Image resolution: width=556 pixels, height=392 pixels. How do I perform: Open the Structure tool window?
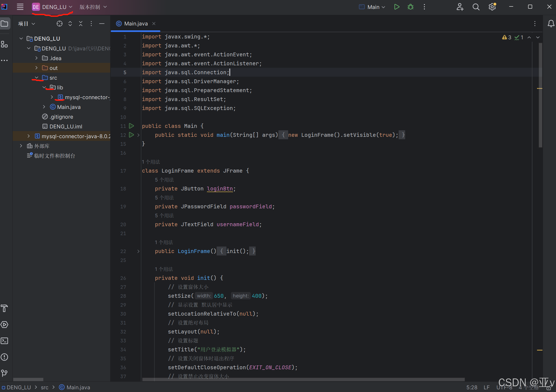5,44
